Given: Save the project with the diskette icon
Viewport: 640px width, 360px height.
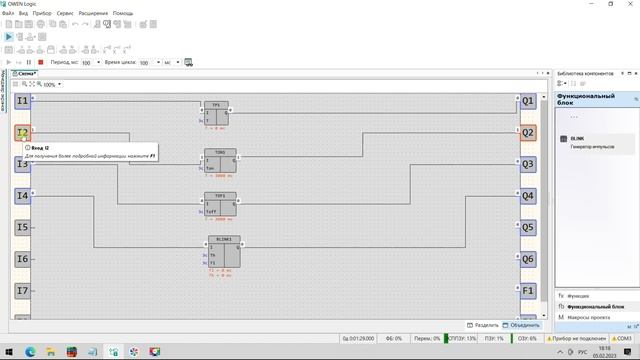Looking at the screenshot, I should point(29,24).
